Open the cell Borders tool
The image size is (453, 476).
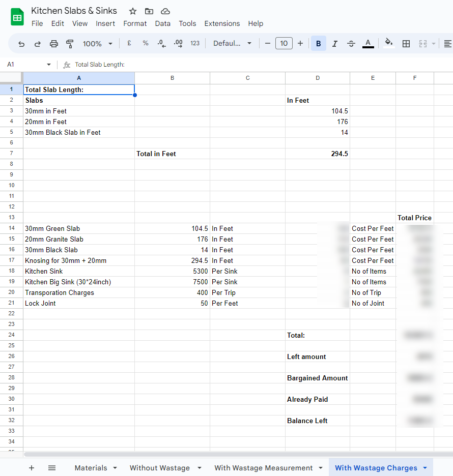(406, 44)
